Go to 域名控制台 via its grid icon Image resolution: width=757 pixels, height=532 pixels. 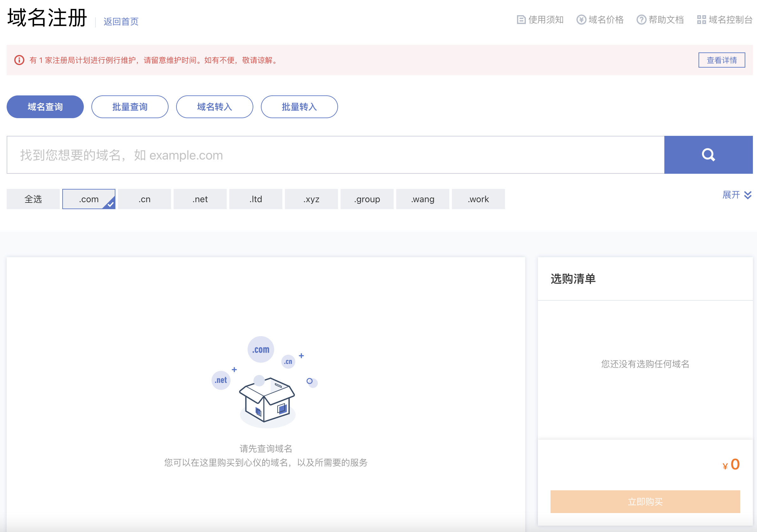tap(701, 20)
